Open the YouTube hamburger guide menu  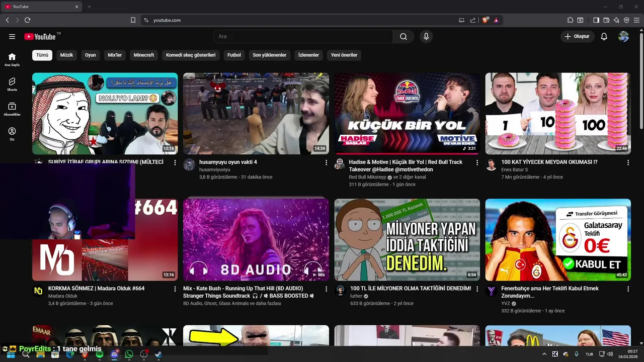[12, 37]
